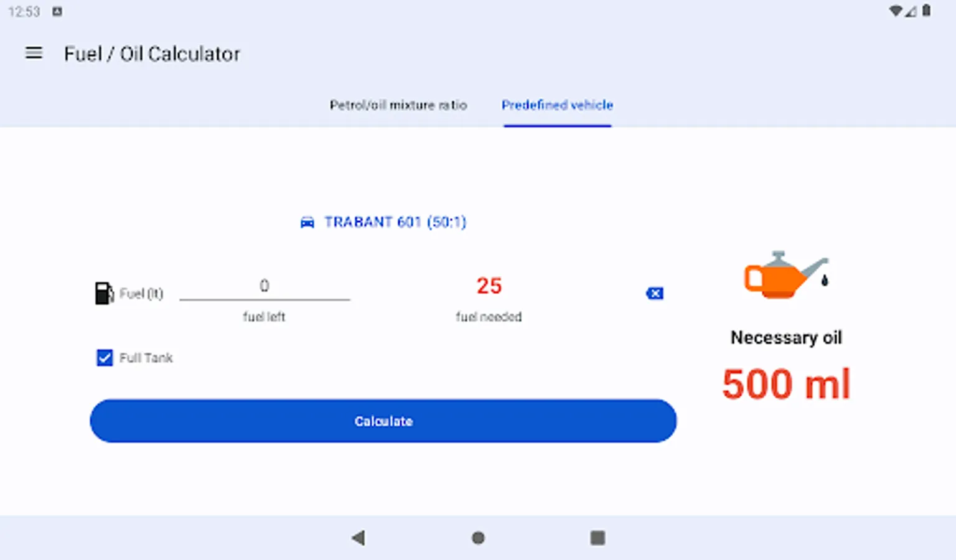The width and height of the screenshot is (956, 560).
Task: Select the Predefined vehicle tab
Action: pyautogui.click(x=557, y=105)
